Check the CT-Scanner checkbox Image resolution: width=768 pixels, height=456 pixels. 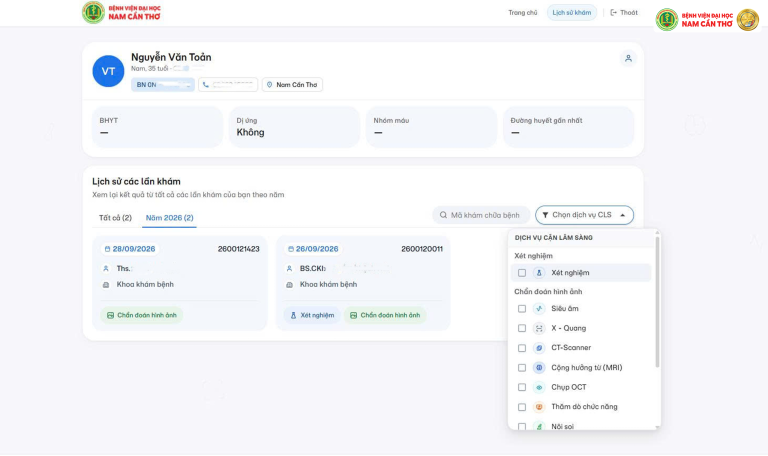tap(522, 348)
